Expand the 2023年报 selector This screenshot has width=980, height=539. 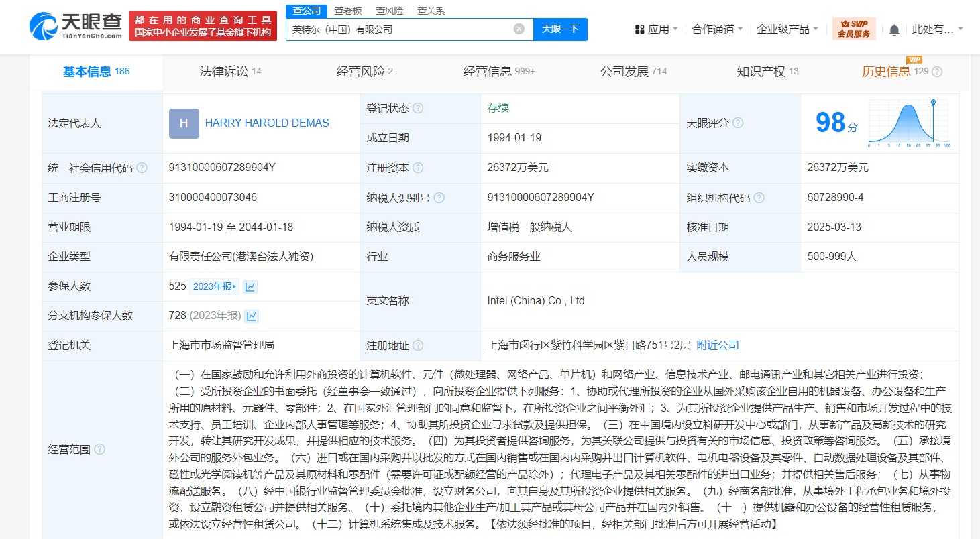click(215, 286)
